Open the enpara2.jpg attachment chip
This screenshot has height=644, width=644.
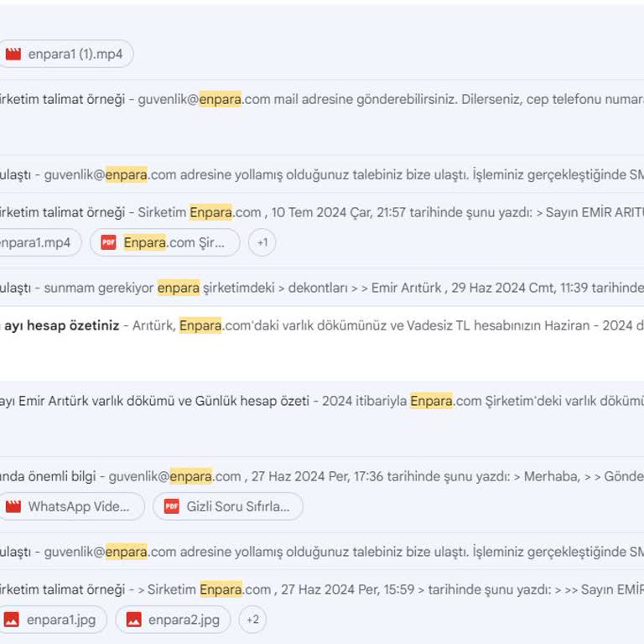[173, 620]
